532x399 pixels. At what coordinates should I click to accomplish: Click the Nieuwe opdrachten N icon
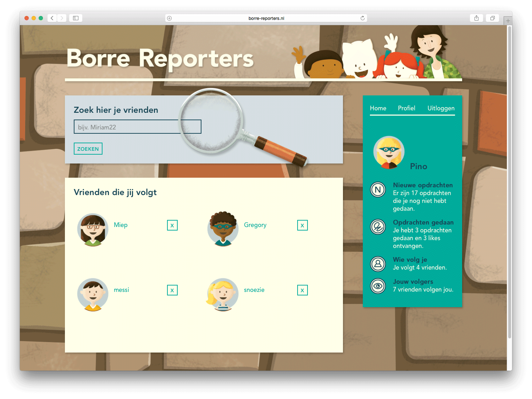point(378,190)
